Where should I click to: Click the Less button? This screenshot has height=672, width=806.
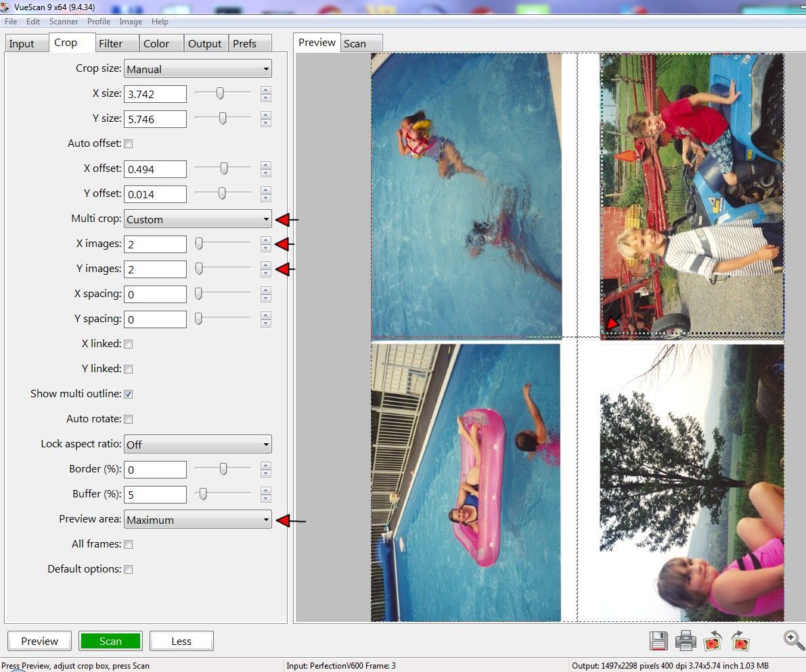[181, 640]
